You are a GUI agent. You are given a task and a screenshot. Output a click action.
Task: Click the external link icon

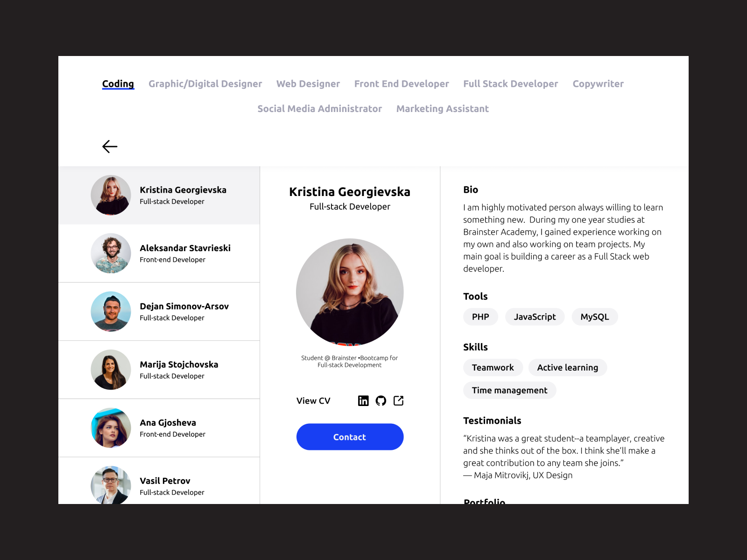coord(398,400)
